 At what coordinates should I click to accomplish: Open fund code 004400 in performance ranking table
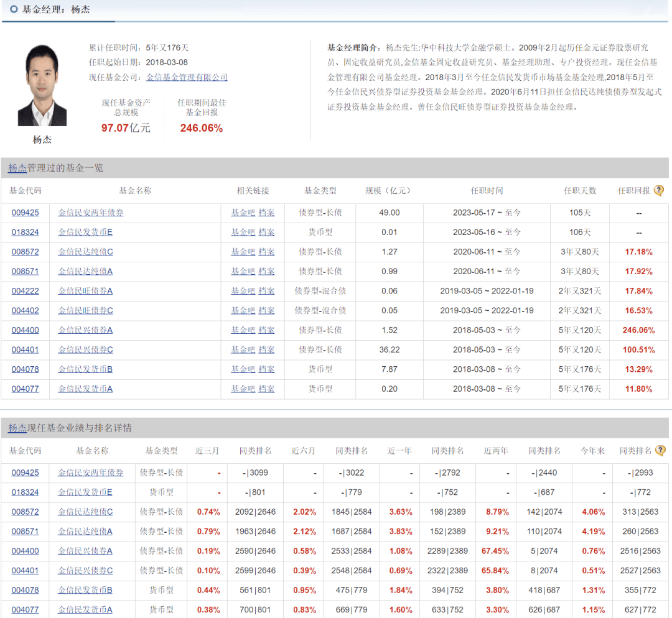click(26, 551)
